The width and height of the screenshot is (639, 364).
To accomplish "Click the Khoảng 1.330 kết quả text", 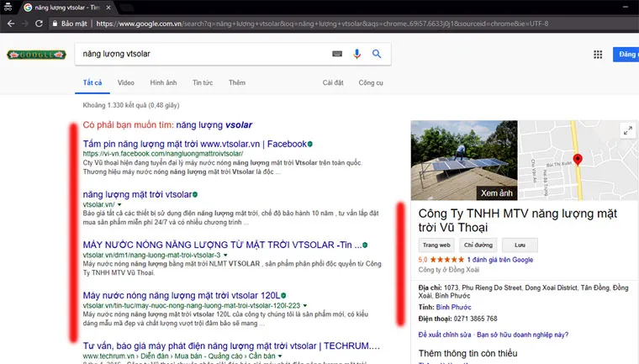I will pos(131,105).
